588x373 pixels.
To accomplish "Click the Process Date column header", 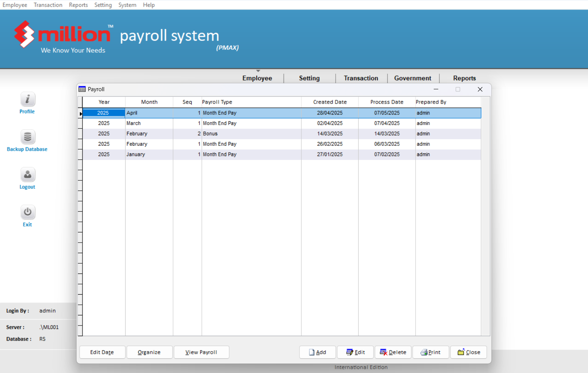I will point(387,102).
